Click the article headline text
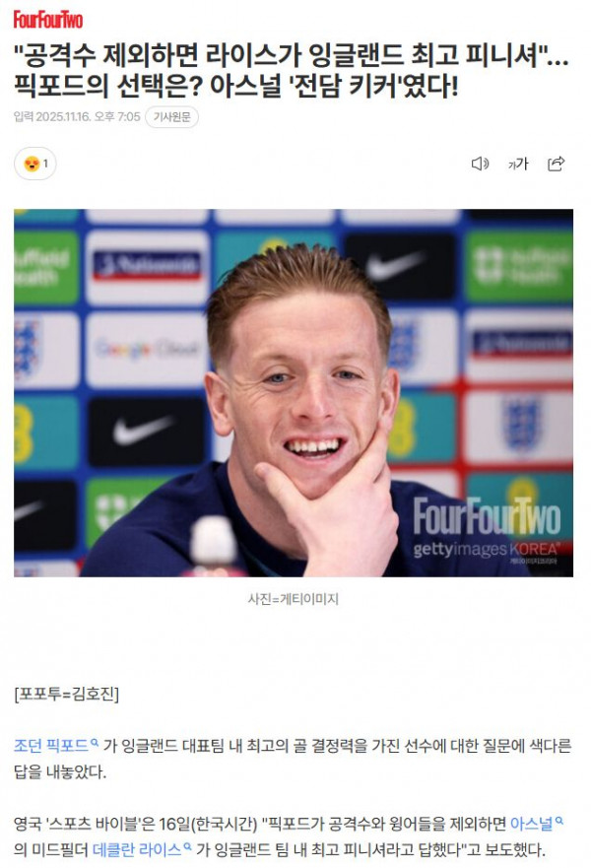The image size is (591, 868). pos(292,70)
